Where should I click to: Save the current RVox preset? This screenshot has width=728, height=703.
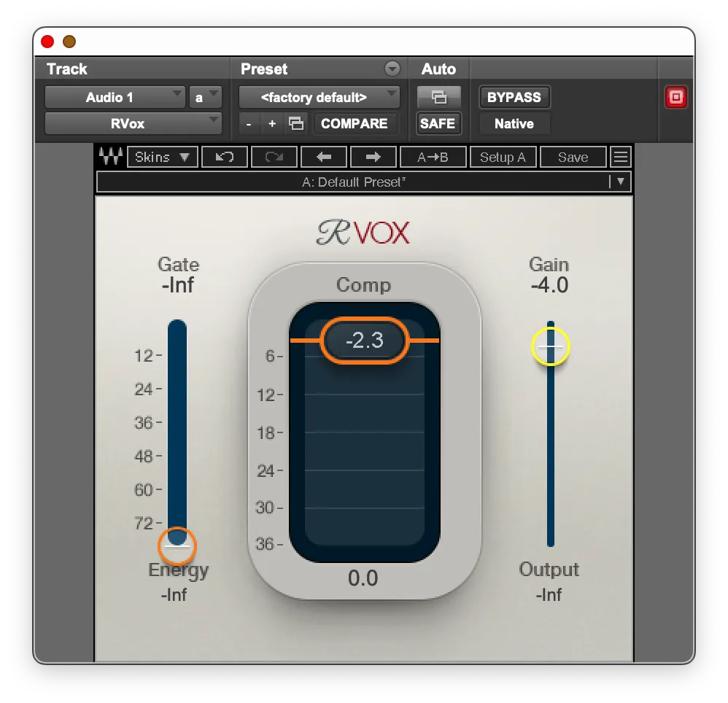(x=573, y=156)
